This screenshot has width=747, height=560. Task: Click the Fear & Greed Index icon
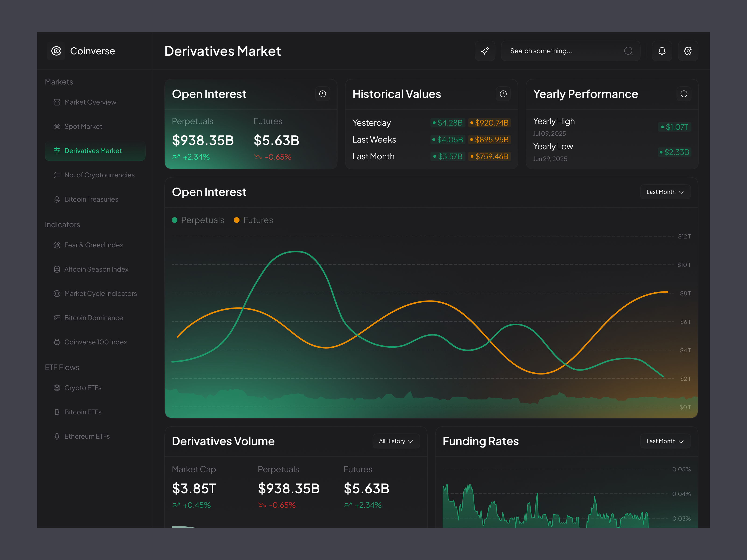coord(57,245)
